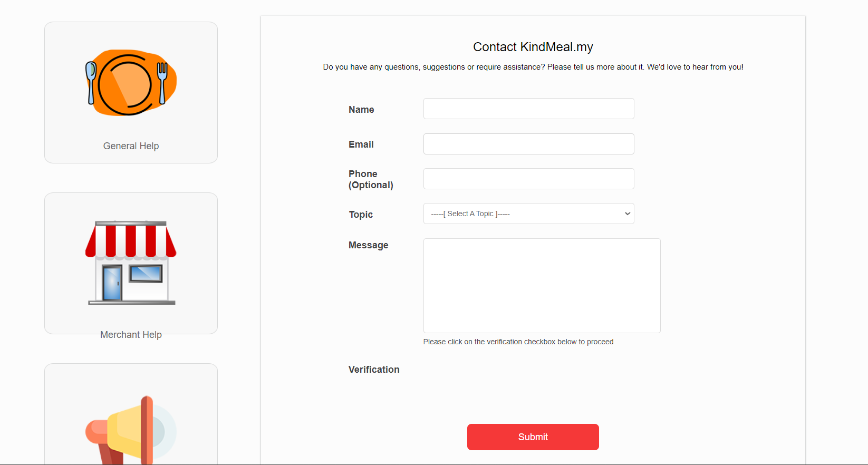Click inside the Message text area
The image size is (868, 465).
[x=542, y=286]
